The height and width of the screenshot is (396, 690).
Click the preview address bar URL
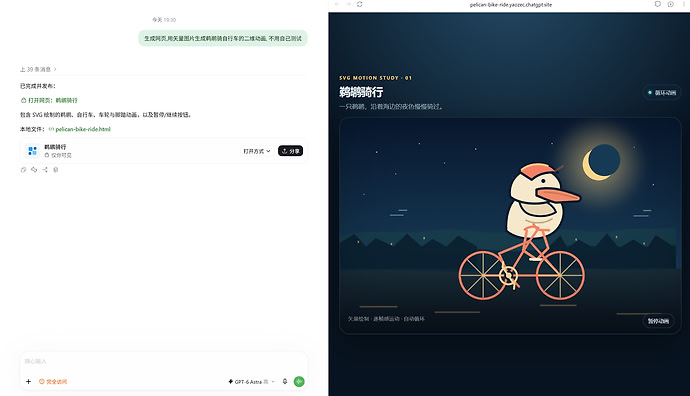(510, 4)
